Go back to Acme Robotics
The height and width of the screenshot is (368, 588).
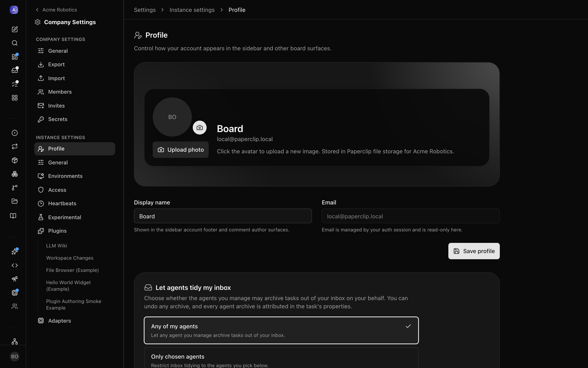click(x=56, y=10)
